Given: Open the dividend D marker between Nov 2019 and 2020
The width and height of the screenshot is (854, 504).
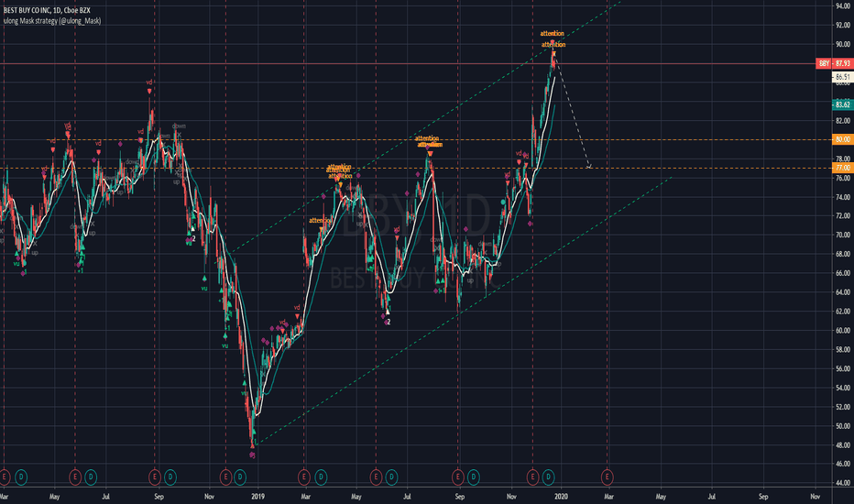Looking at the screenshot, I should (548, 477).
